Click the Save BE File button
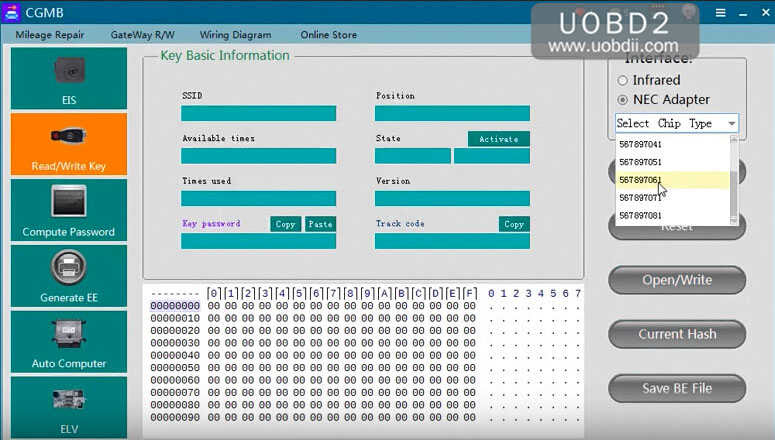The image size is (775, 440). tap(677, 388)
